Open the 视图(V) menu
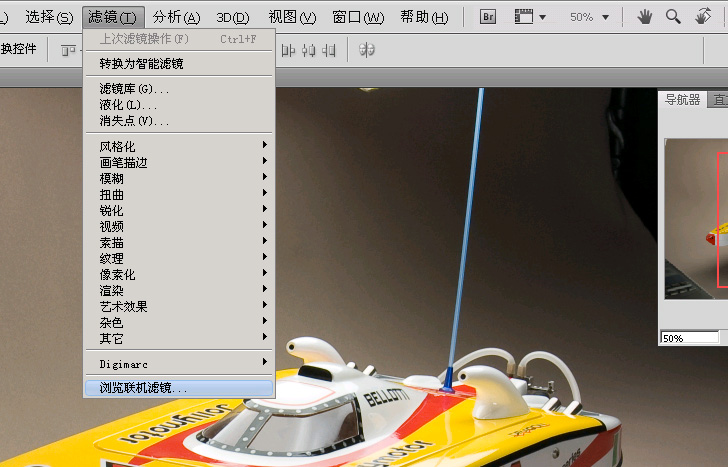The image size is (728, 467). (292, 18)
